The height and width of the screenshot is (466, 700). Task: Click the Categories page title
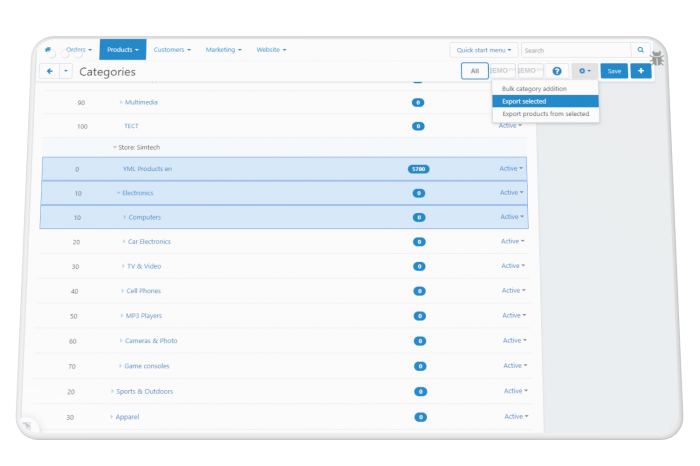(x=107, y=72)
